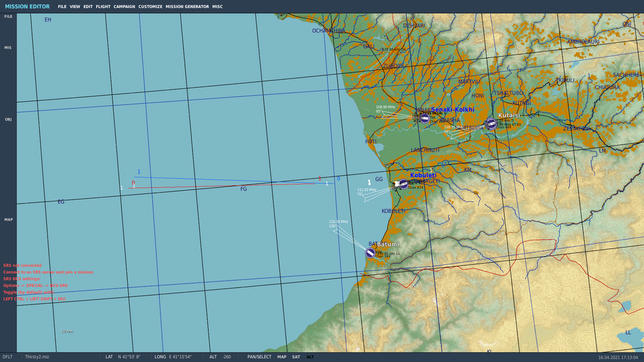Open the CAMPAIGN menu
The image size is (644, 362).
[x=124, y=6]
